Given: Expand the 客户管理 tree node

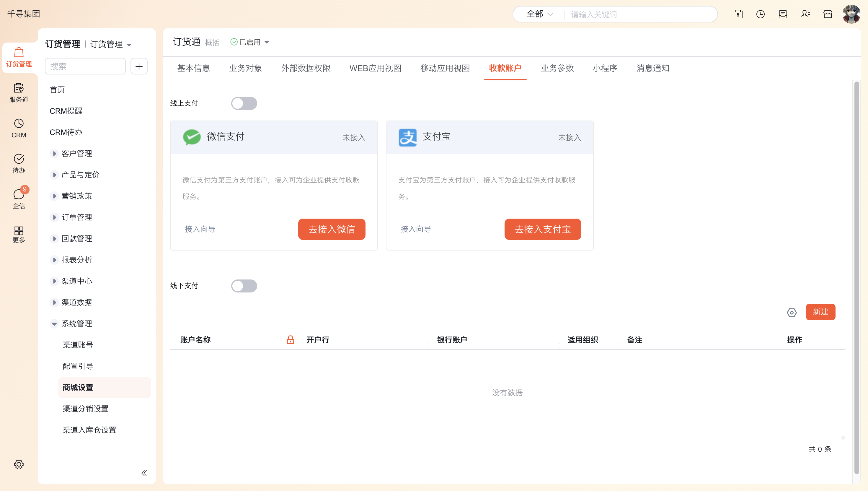Looking at the screenshot, I should [54, 153].
